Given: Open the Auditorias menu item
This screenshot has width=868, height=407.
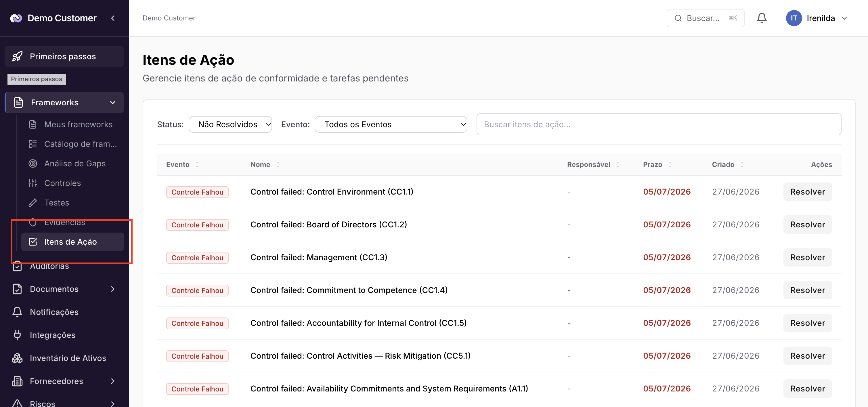Looking at the screenshot, I should (64, 266).
